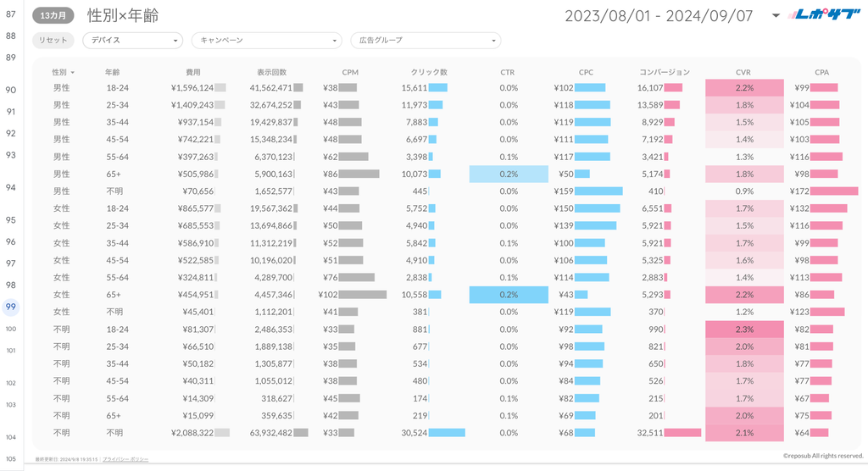Open the date range picker arrow
Viewport: 868px width, 471px height.
(776, 15)
